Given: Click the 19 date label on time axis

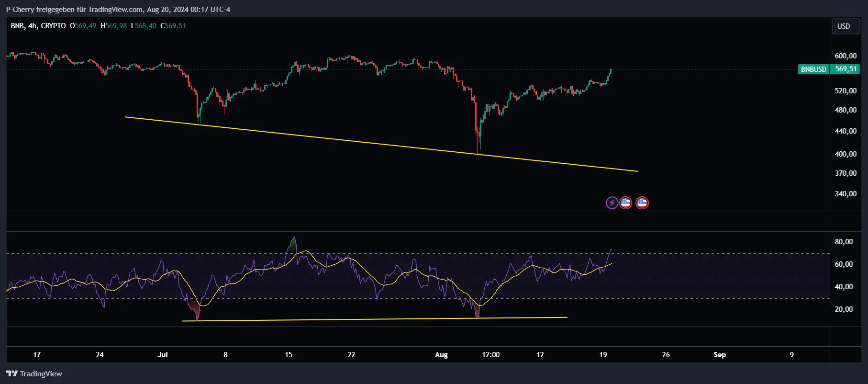Looking at the screenshot, I should (603, 355).
